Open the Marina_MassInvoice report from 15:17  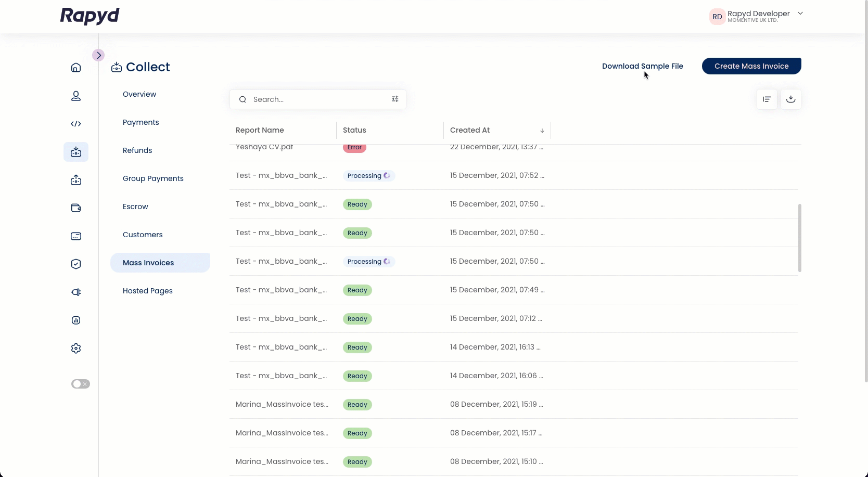[514, 433]
